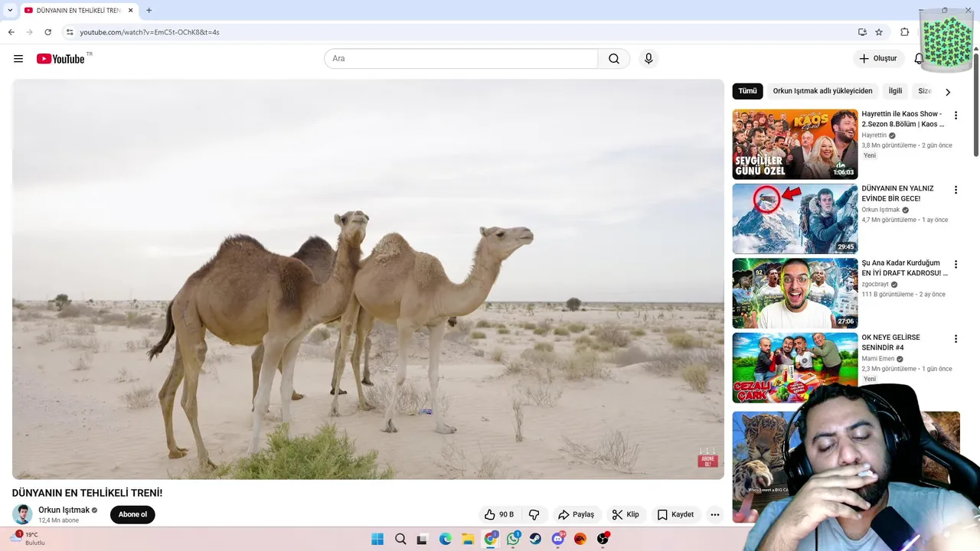The image size is (980, 551).
Task: Open Task View from taskbar
Action: pyautogui.click(x=422, y=539)
